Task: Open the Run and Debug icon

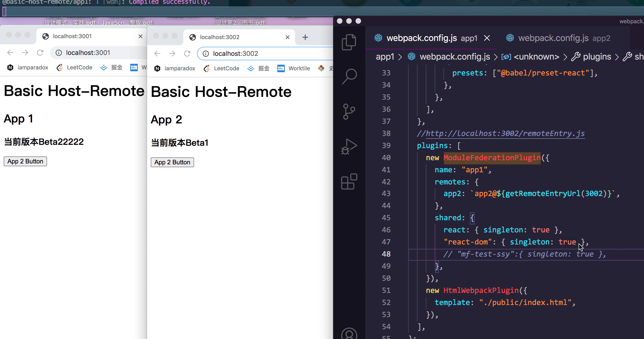Action: pyautogui.click(x=349, y=147)
